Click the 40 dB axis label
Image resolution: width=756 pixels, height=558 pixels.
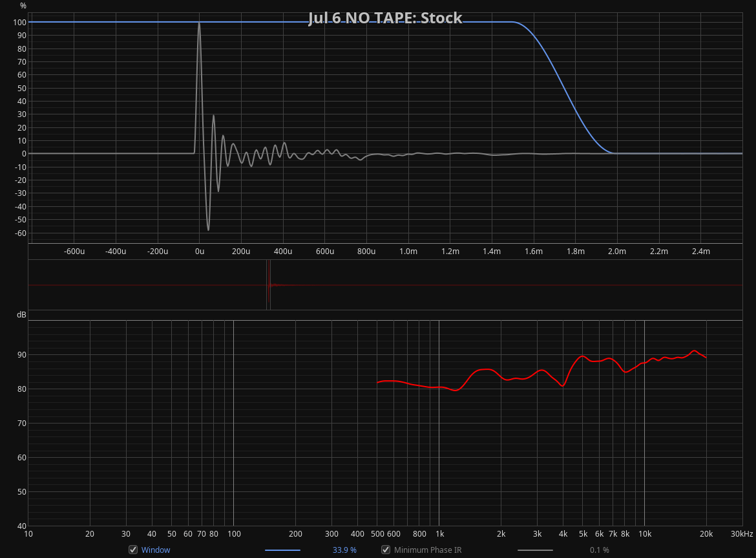22,526
